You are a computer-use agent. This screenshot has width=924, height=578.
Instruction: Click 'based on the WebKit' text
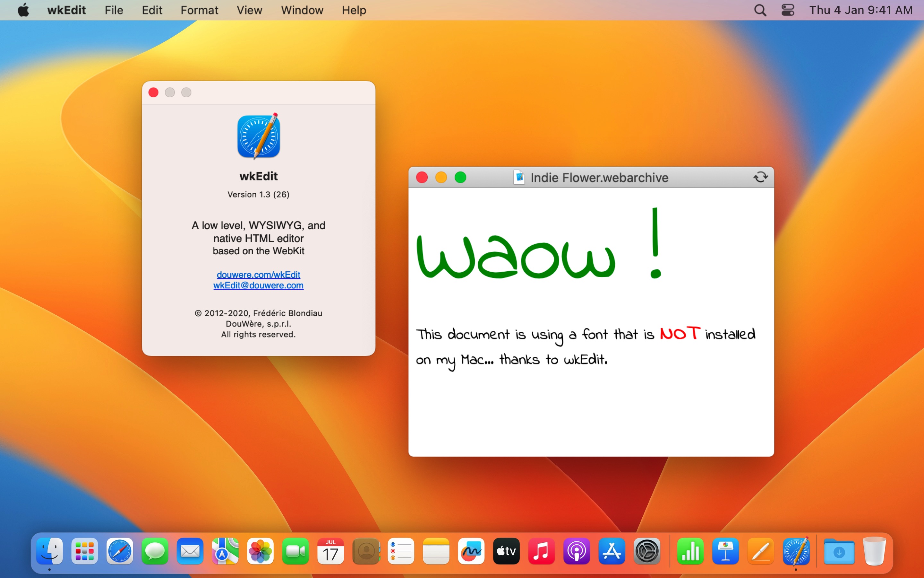259,251
